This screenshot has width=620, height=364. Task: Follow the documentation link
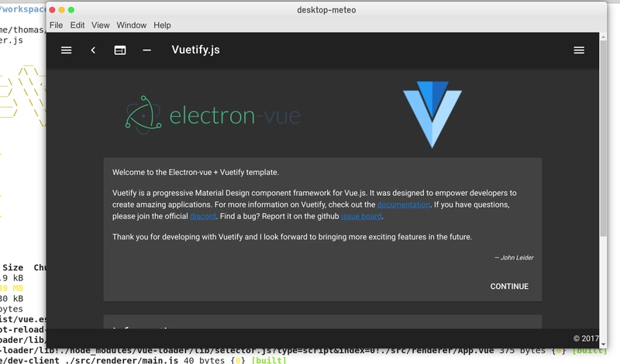[403, 204]
